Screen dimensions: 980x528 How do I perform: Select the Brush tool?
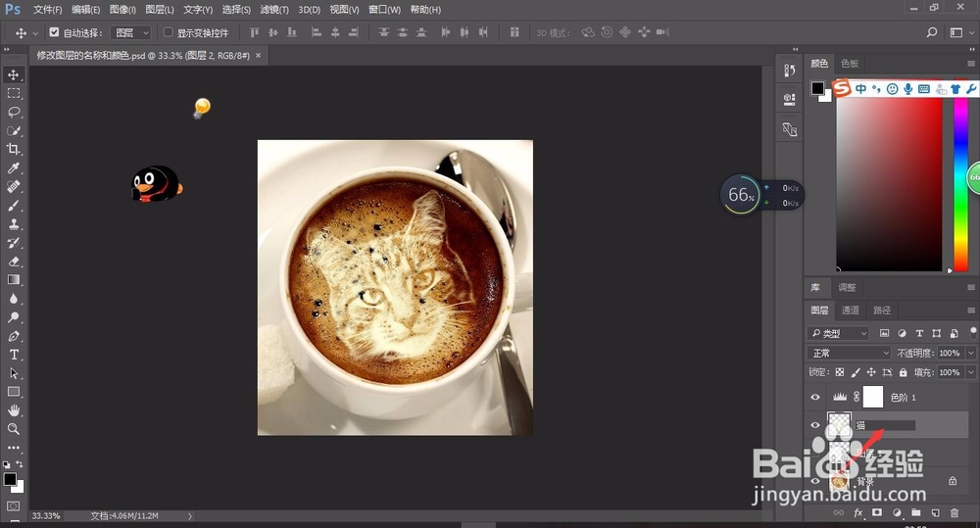coord(13,205)
